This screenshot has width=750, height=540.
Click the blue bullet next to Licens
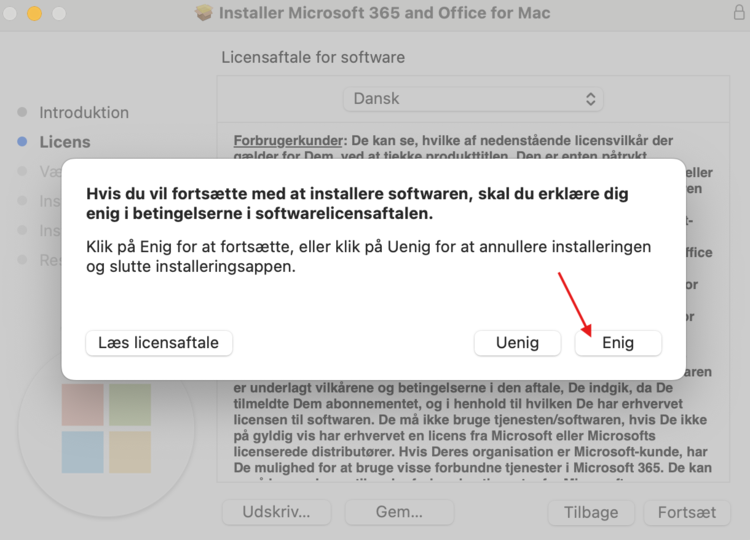point(22,142)
